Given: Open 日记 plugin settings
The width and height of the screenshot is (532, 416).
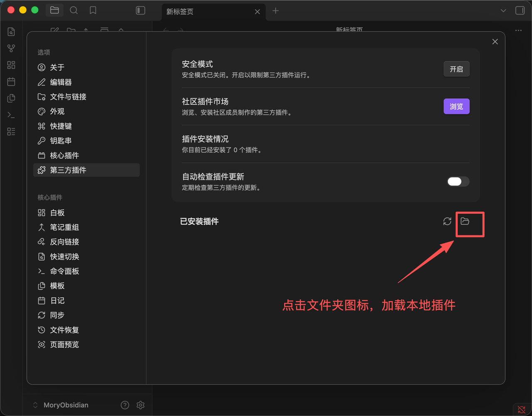Looking at the screenshot, I should coord(86,300).
